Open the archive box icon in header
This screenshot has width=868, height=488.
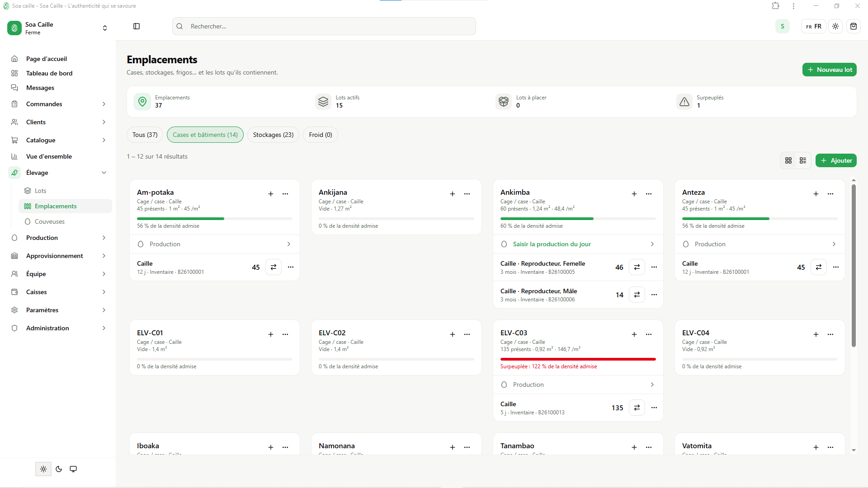(854, 26)
